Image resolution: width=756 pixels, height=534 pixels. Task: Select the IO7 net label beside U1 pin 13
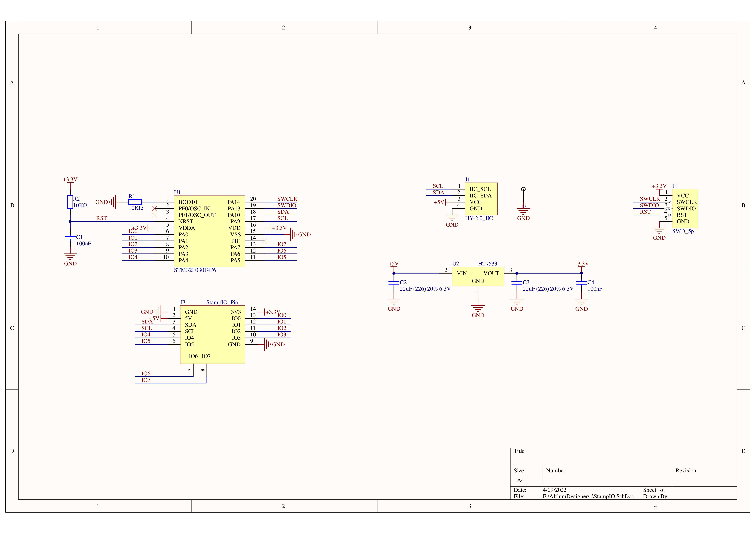coord(282,244)
